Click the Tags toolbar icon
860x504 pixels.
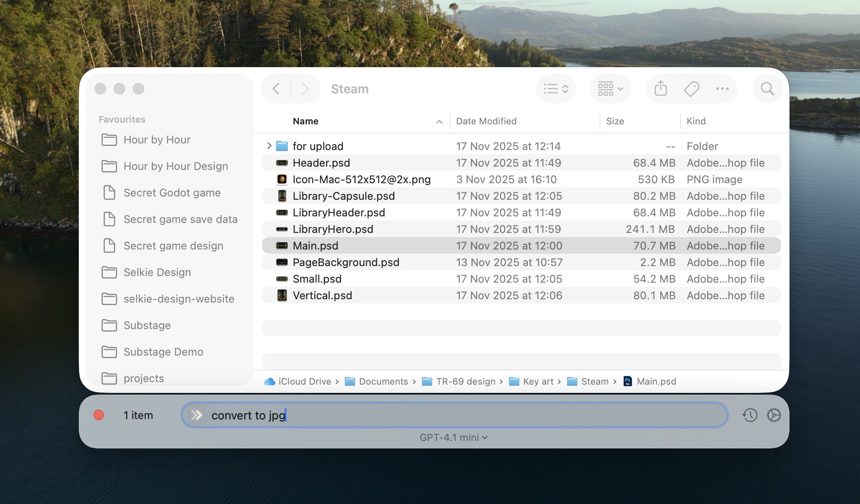click(x=692, y=89)
